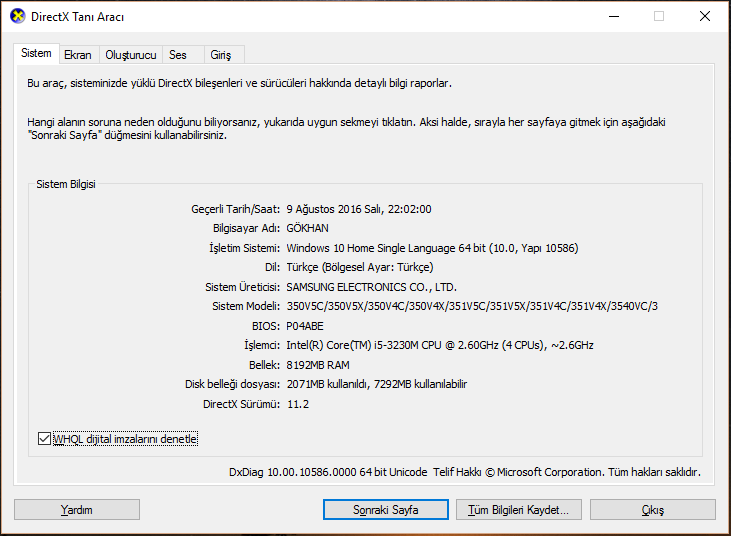The image size is (731, 536).
Task: Click the DirectX logo icon in title bar
Action: click(18, 16)
